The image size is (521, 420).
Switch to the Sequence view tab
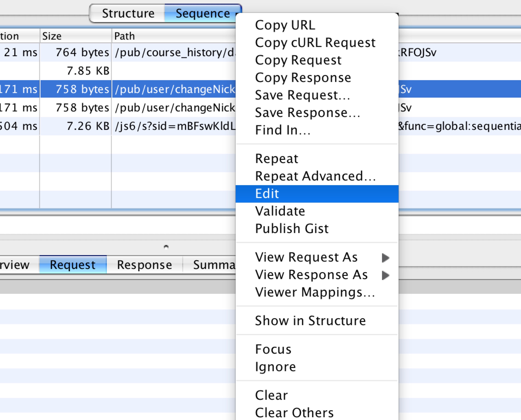[x=202, y=14]
